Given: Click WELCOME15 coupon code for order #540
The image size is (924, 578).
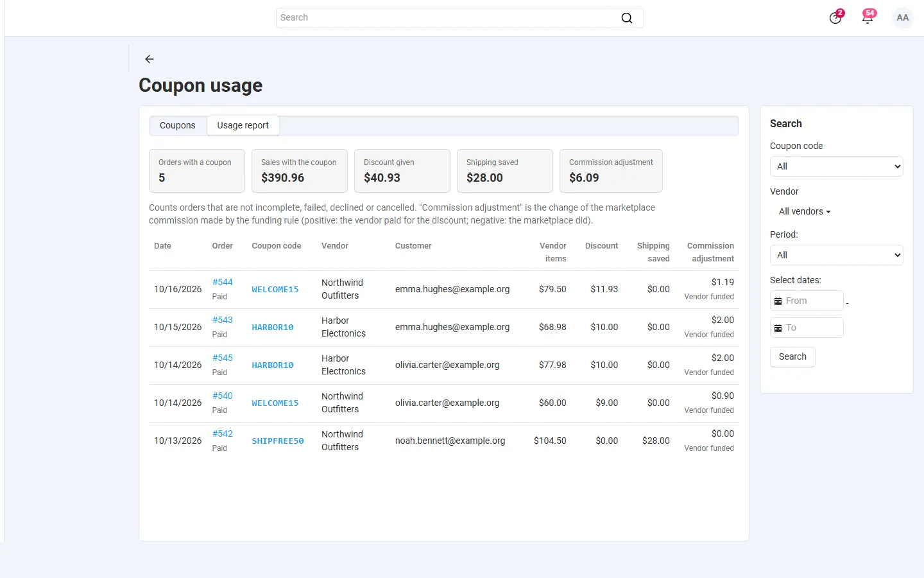Looking at the screenshot, I should (275, 403).
